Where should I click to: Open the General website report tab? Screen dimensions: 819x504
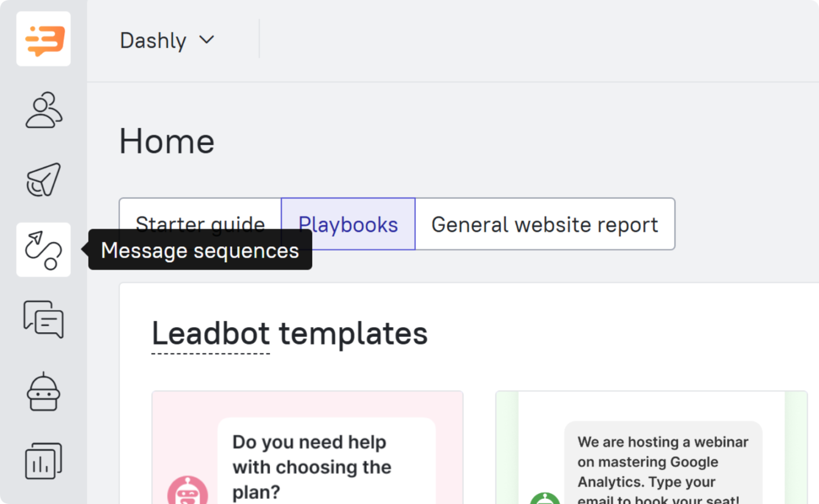coord(544,224)
